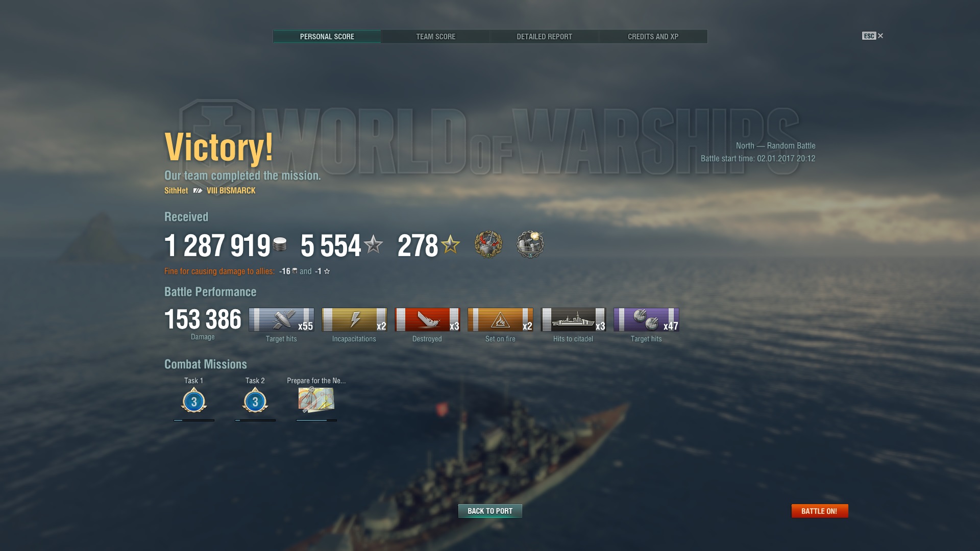Select the Personal Score tab
Screen dimensions: 980x551
[x=327, y=37]
